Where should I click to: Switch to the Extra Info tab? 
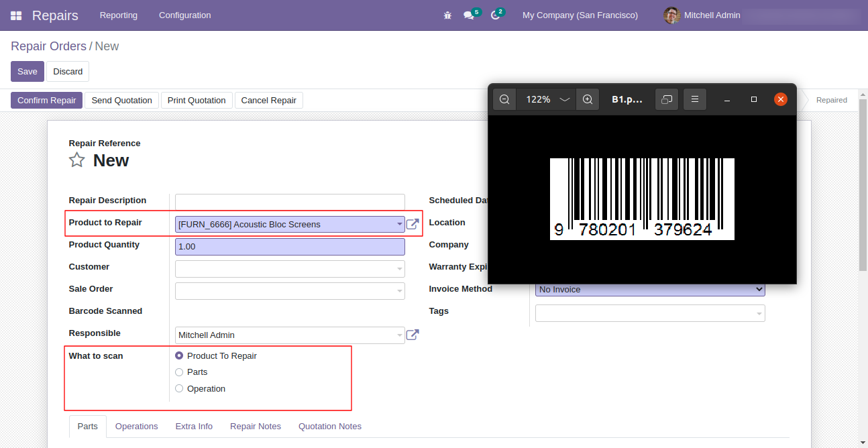click(x=194, y=427)
